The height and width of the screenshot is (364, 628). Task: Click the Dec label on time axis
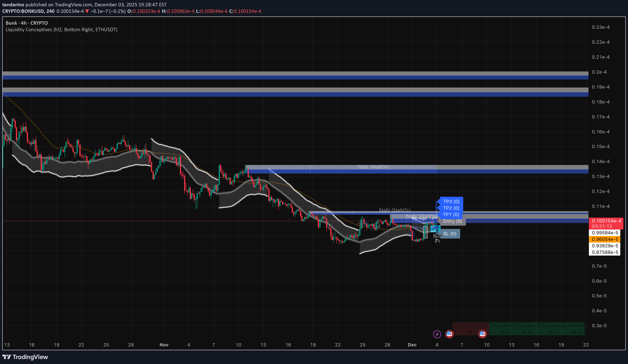click(412, 345)
